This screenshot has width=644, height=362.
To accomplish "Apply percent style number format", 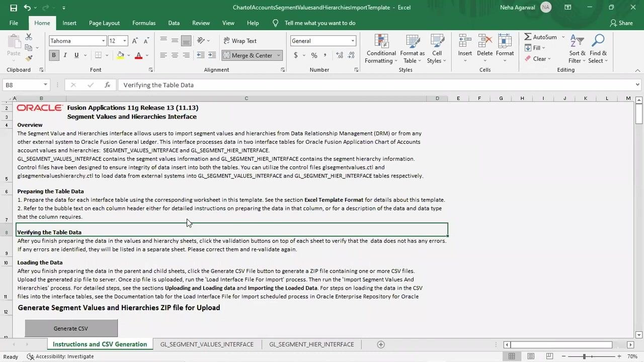I will pos(314,55).
